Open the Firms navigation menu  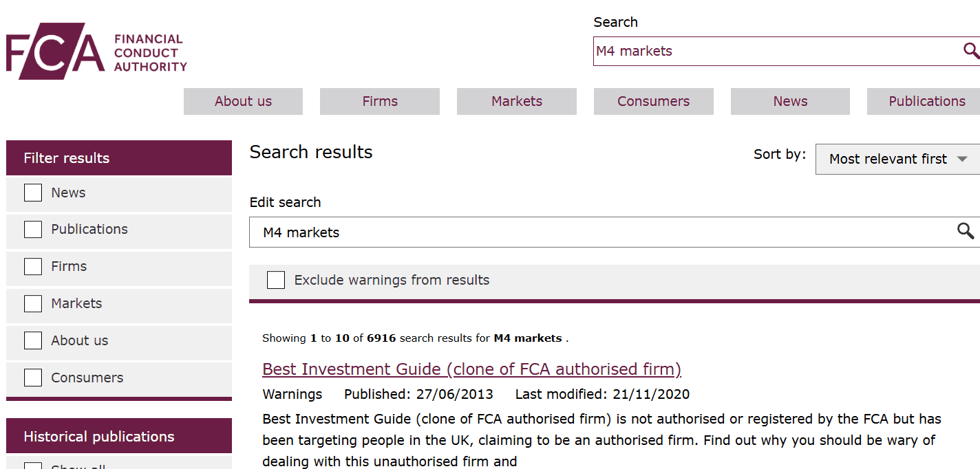point(380,101)
